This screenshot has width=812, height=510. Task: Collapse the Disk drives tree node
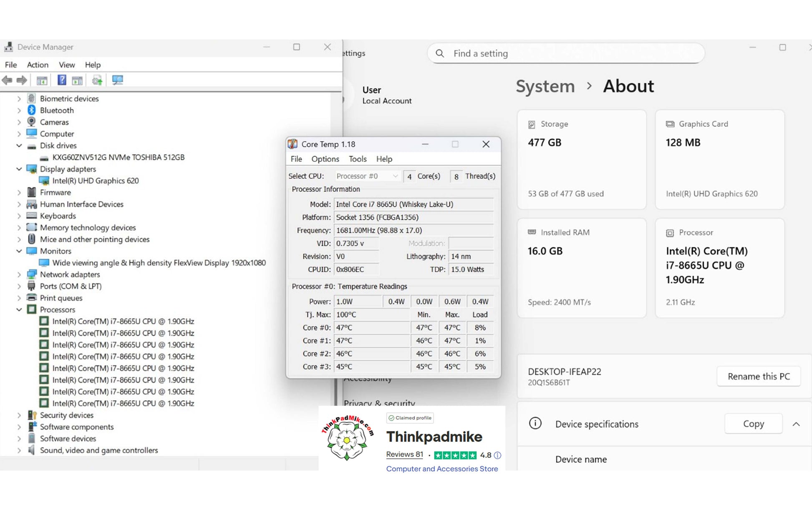[x=19, y=146]
